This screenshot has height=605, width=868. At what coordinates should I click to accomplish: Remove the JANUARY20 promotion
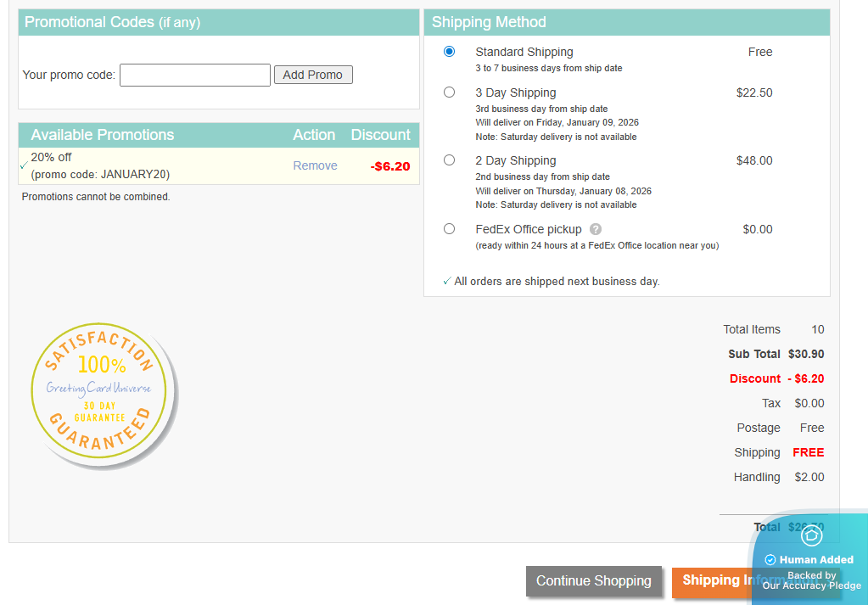click(315, 165)
